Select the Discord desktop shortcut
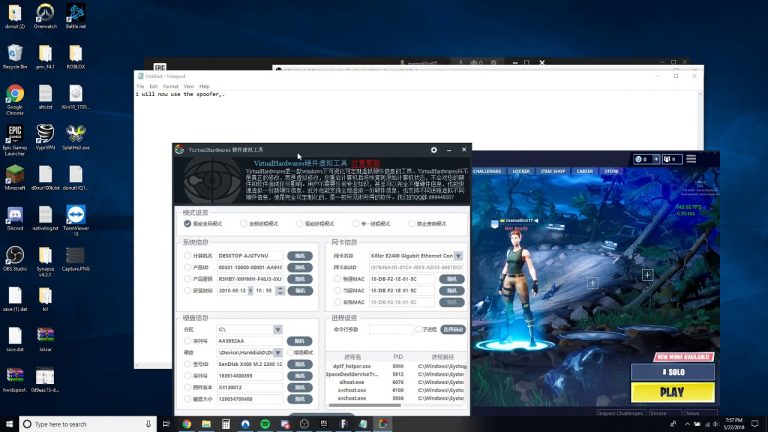The width and height of the screenshot is (768, 432). (15, 218)
